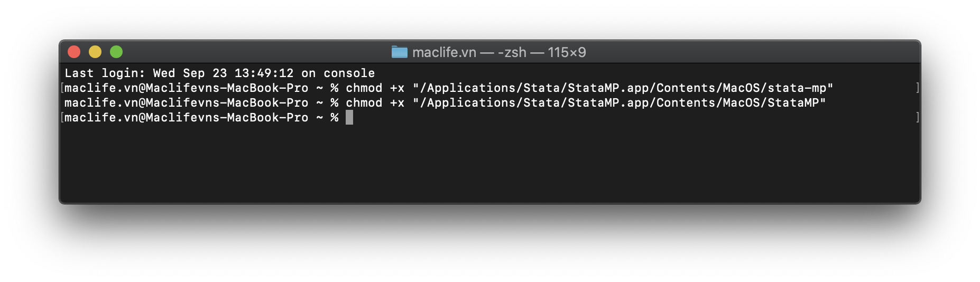Click the block cursor at the prompt
The height and width of the screenshot is (282, 980).
coord(349,117)
